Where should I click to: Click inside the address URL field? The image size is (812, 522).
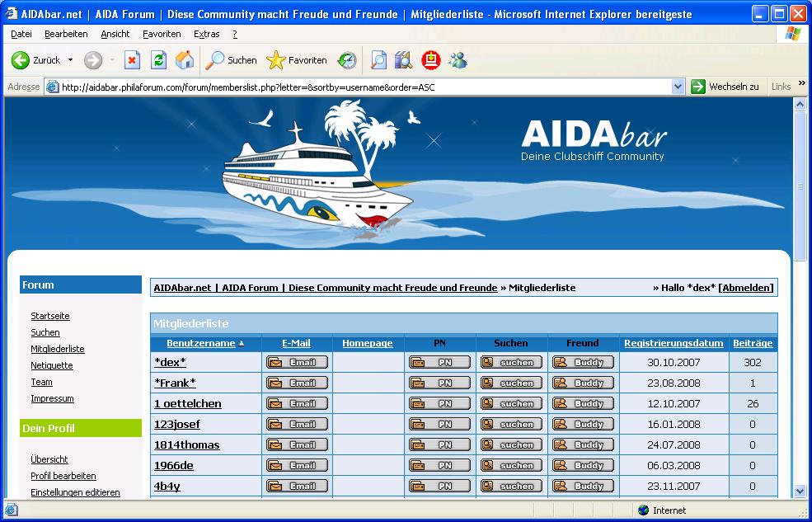click(x=363, y=87)
